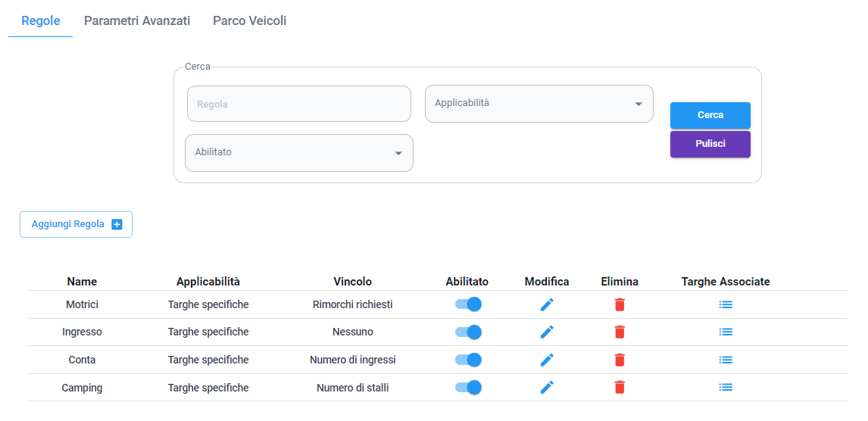
Task: Open associated plates list for Ingresso
Action: [x=726, y=332]
